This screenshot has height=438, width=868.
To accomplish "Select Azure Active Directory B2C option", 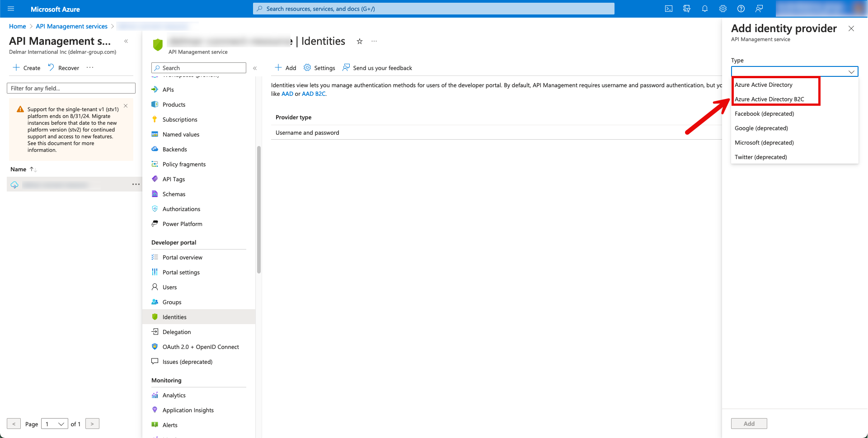I will coord(794,99).
